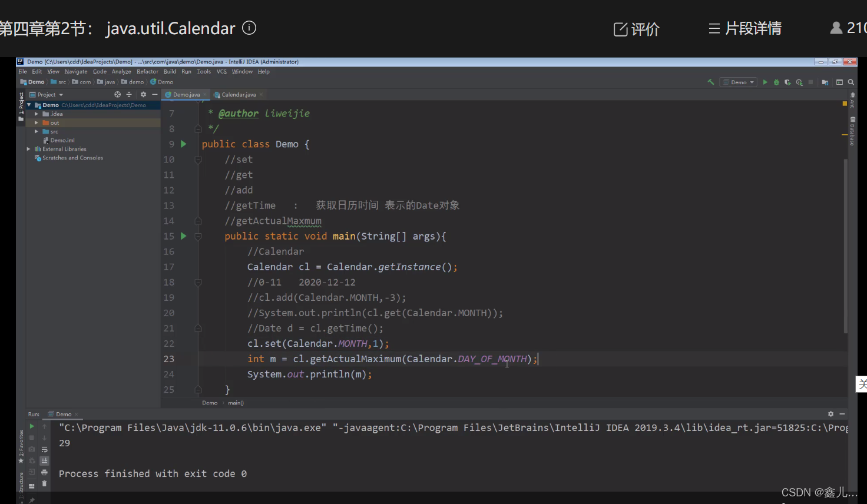
Task: Start debugging with the green bug icon
Action: point(776,82)
